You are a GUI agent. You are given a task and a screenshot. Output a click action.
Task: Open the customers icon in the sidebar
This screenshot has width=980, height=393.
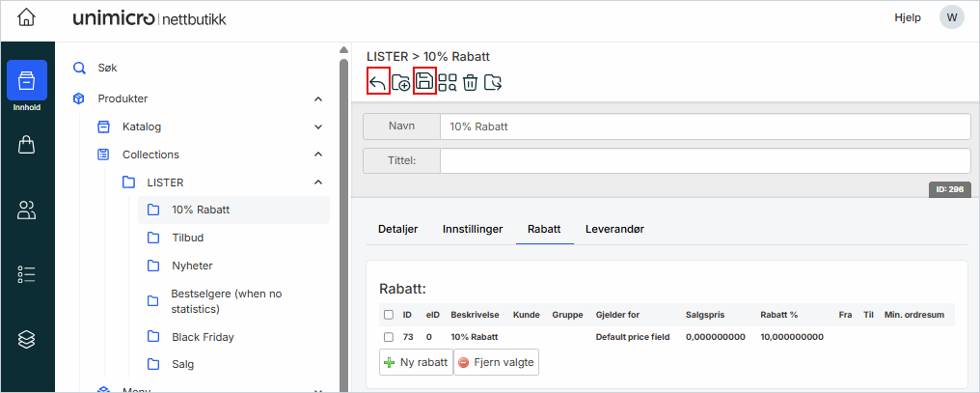point(27,210)
